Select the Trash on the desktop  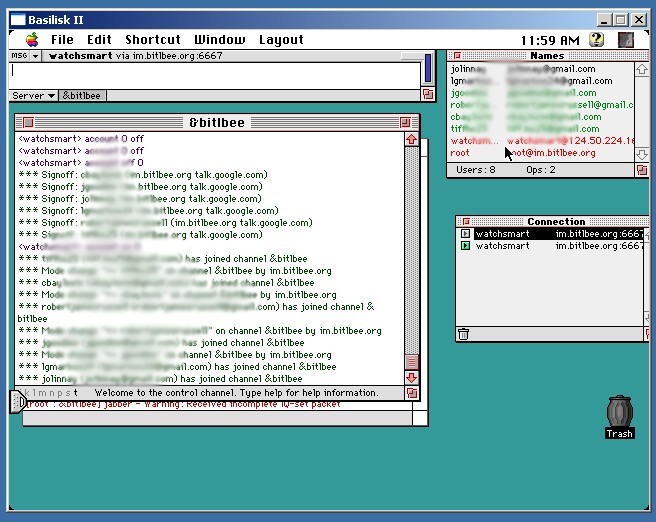click(x=620, y=417)
